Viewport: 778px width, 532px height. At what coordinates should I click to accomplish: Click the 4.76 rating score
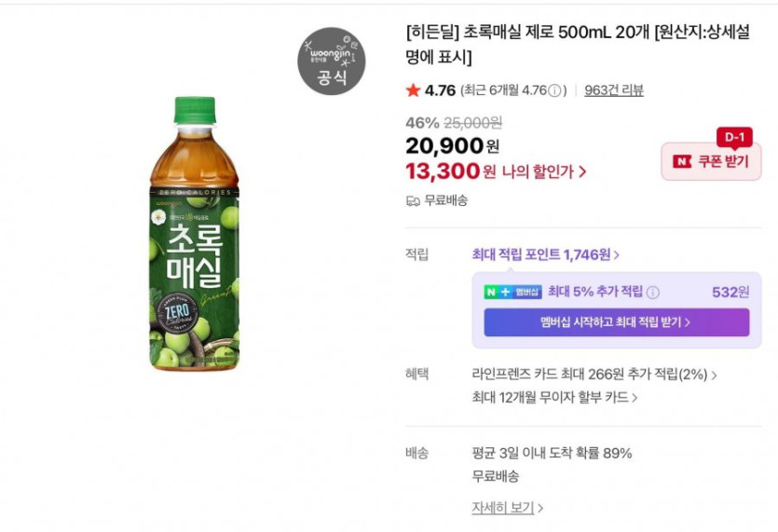[x=440, y=90]
